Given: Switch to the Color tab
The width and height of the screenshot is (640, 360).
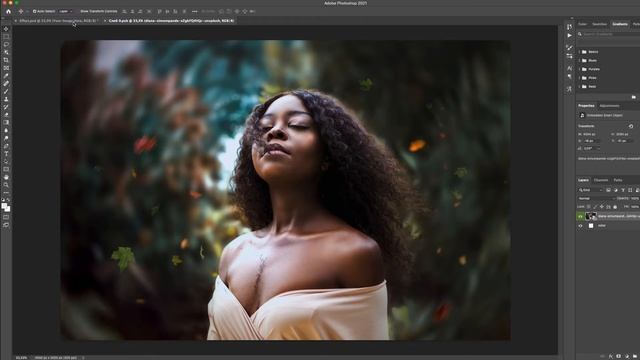Looking at the screenshot, I should tap(582, 24).
